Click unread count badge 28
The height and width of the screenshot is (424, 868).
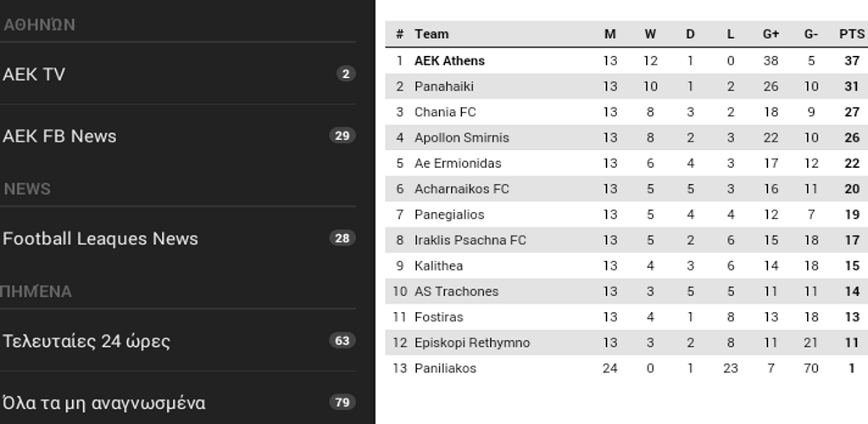coord(342,238)
